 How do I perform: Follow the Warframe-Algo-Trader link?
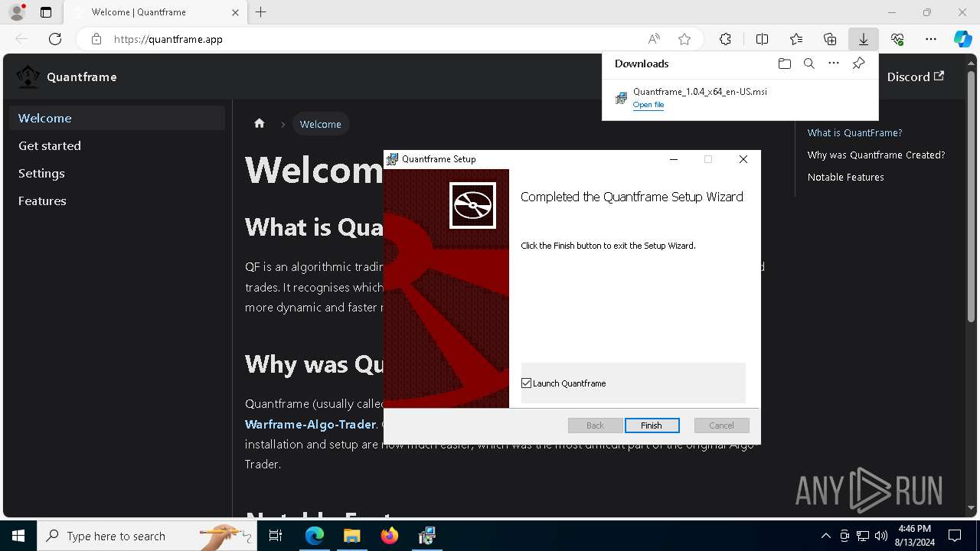(310, 424)
